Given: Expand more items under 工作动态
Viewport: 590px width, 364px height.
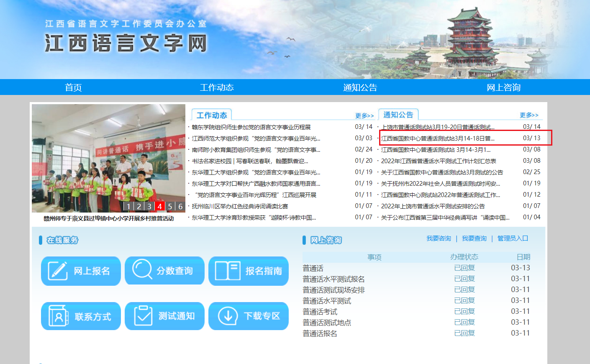Looking at the screenshot, I should coord(364,116).
